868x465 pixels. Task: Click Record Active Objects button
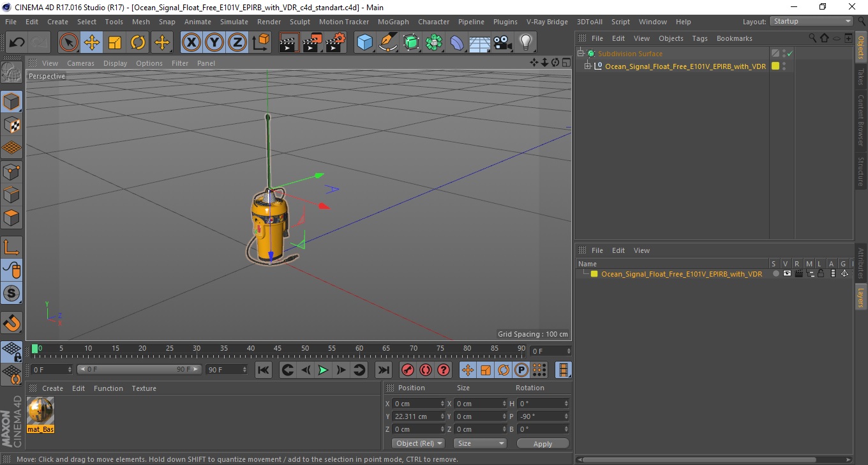point(407,370)
